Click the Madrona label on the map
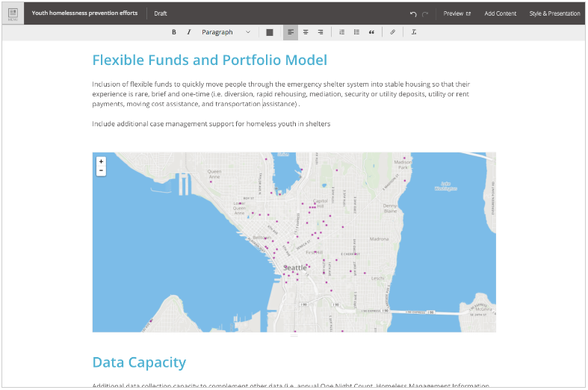Viewport: 588px width, 390px height. click(379, 239)
